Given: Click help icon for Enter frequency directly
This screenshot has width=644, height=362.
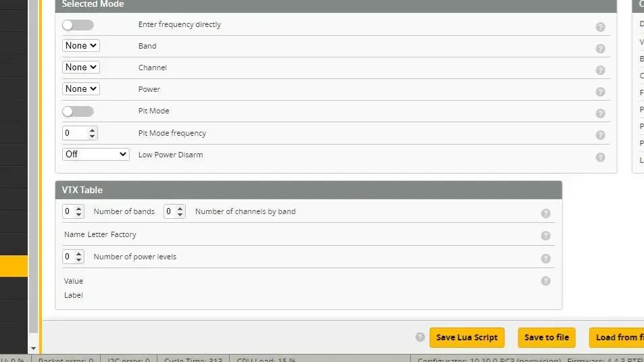Looking at the screenshot, I should click(x=600, y=27).
